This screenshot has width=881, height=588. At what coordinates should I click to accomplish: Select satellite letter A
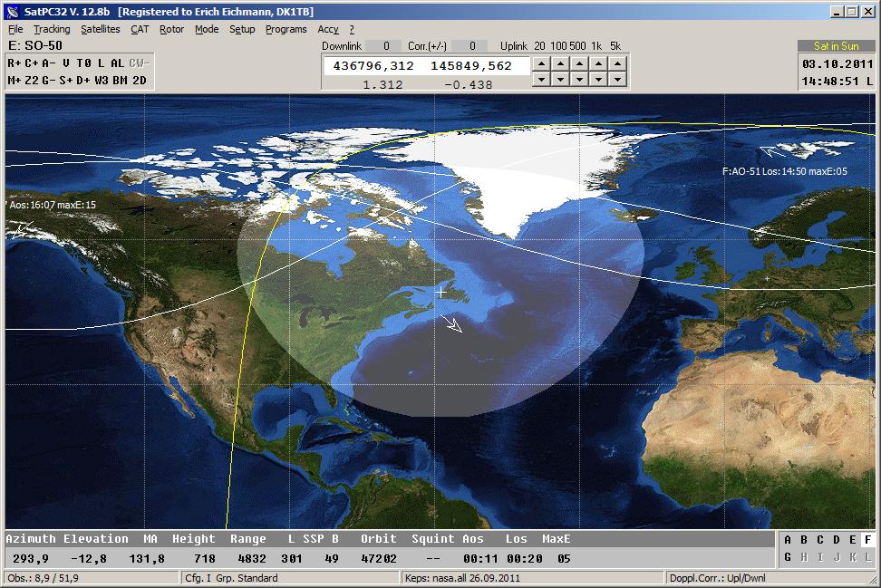pos(788,540)
